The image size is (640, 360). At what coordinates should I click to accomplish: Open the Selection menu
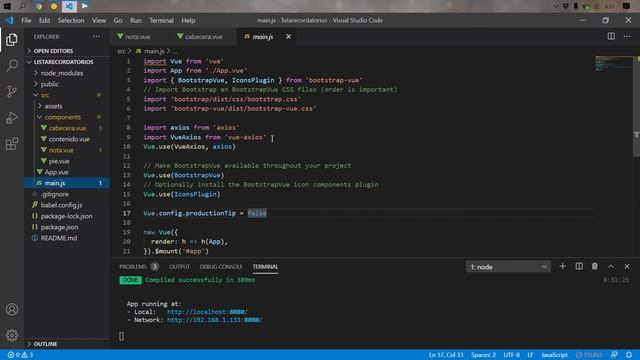click(71, 20)
